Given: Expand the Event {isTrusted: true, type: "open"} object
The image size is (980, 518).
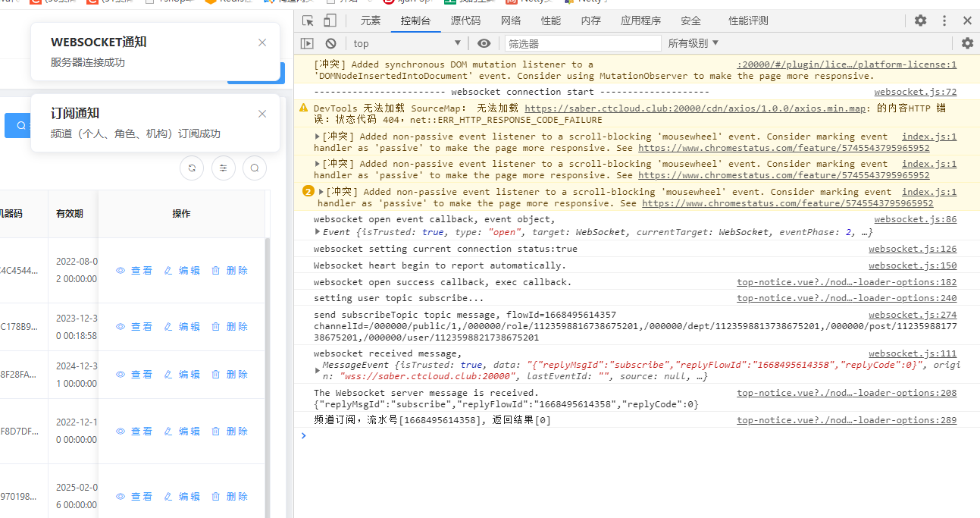Looking at the screenshot, I should point(318,231).
